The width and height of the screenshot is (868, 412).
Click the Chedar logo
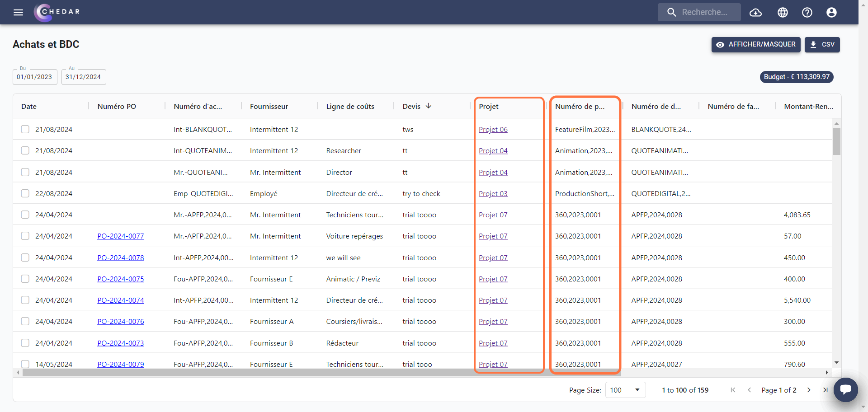pyautogui.click(x=57, y=12)
